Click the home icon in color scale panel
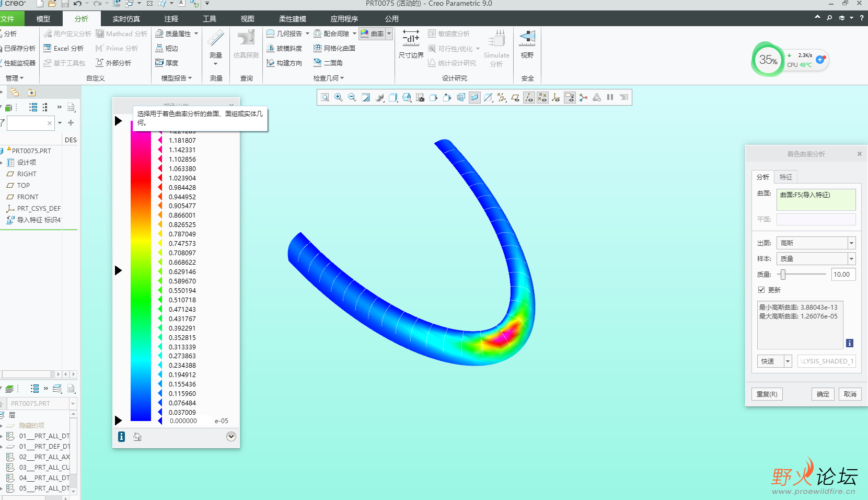This screenshot has width=868, height=500. point(137,437)
